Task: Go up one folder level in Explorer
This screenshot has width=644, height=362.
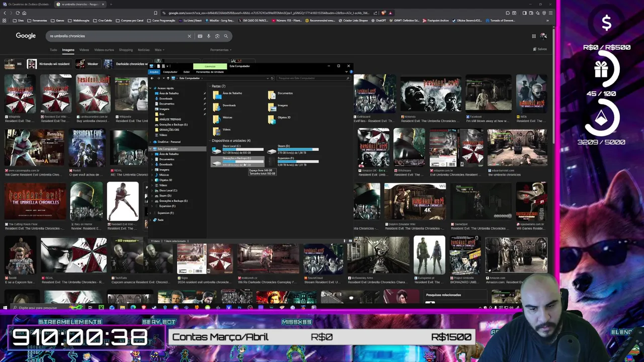Action: point(168,78)
